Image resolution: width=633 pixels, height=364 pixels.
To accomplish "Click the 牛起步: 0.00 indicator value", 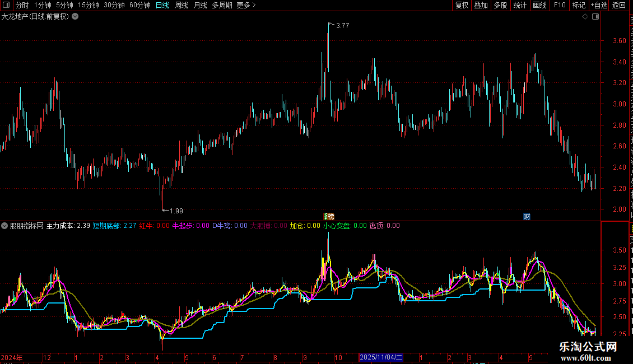I will [x=191, y=226].
